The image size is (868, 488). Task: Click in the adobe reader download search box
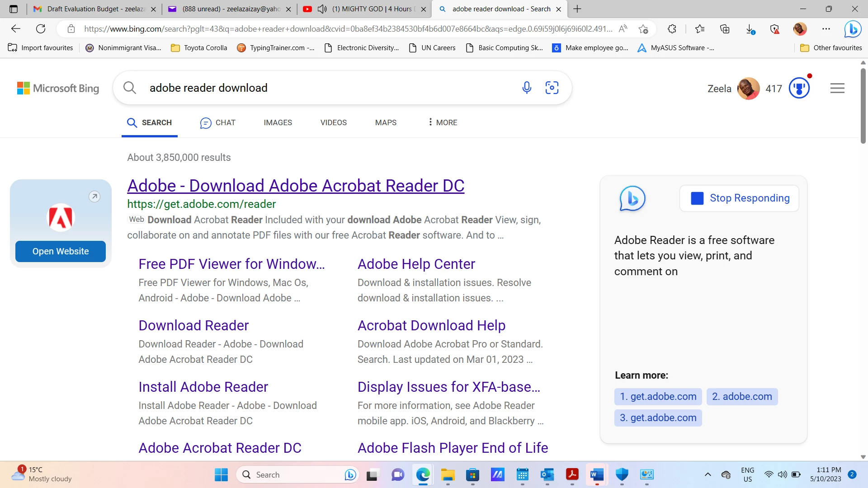pos(316,88)
